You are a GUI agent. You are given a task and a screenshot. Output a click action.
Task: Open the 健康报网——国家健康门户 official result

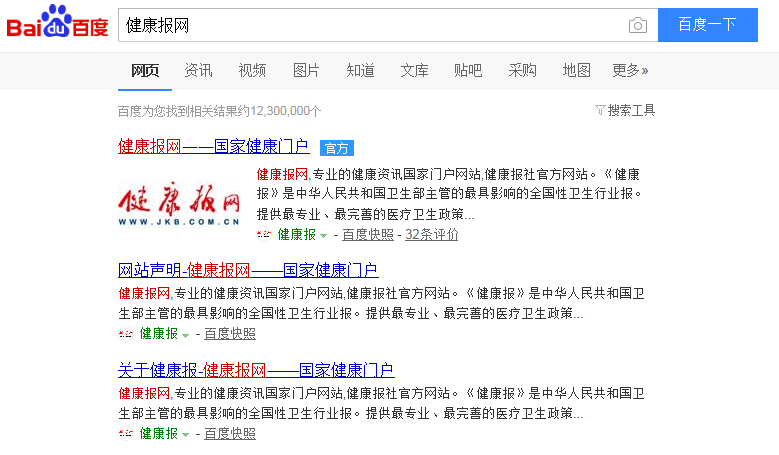[213, 147]
